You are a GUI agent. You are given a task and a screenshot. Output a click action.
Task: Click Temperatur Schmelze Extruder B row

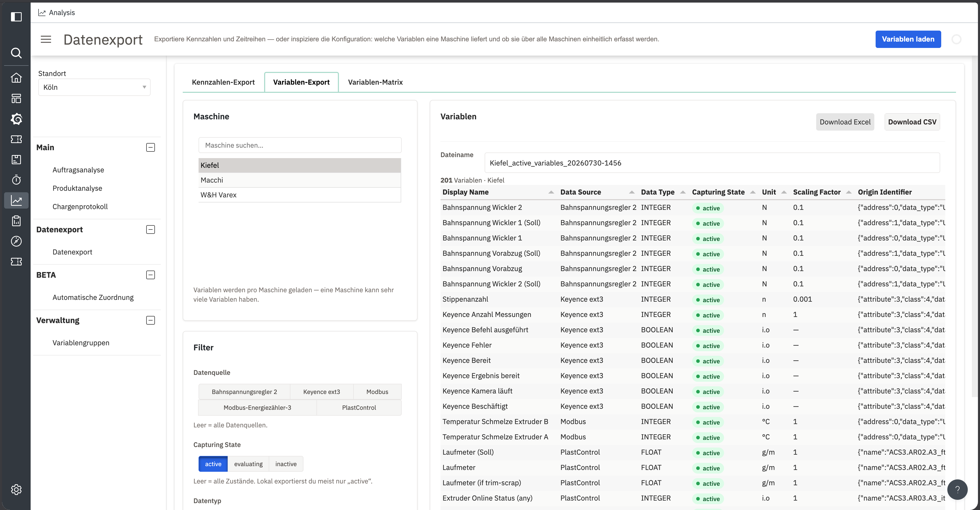coord(693,422)
